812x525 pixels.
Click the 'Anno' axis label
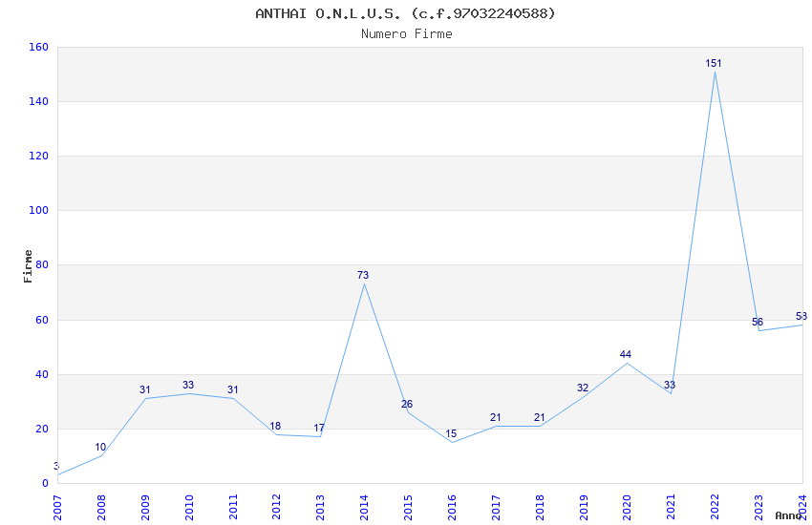[788, 515]
